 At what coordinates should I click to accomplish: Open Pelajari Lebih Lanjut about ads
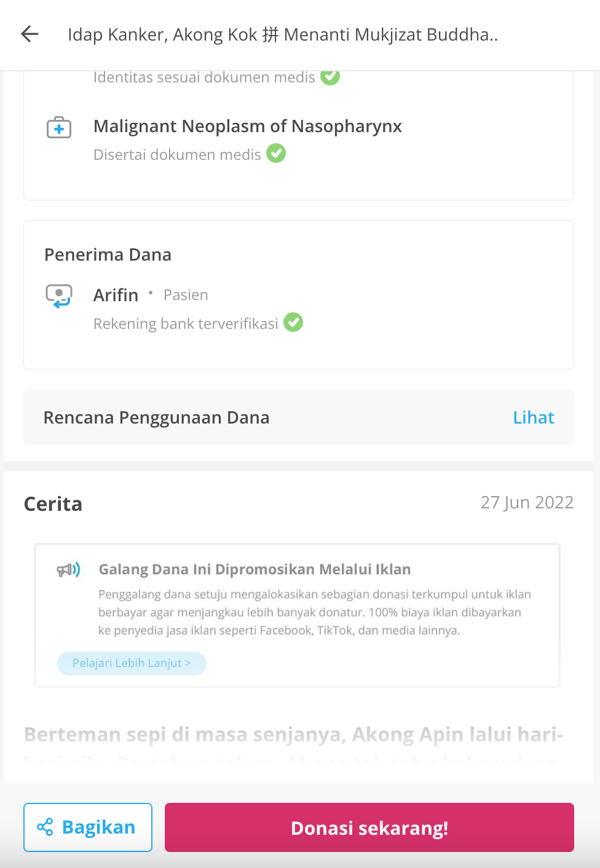pyautogui.click(x=132, y=663)
